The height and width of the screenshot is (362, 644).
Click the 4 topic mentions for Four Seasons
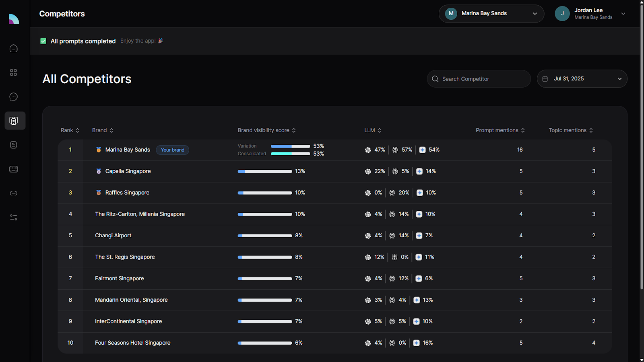594,343
